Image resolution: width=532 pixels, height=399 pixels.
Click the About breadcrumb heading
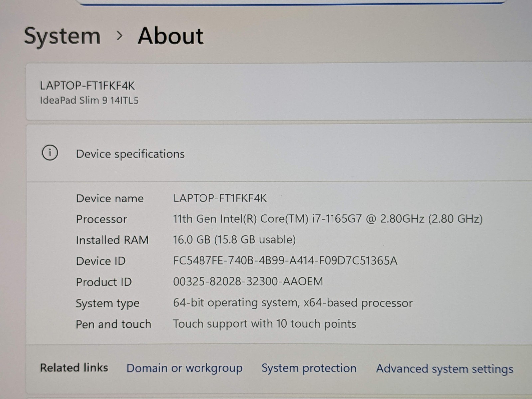171,36
